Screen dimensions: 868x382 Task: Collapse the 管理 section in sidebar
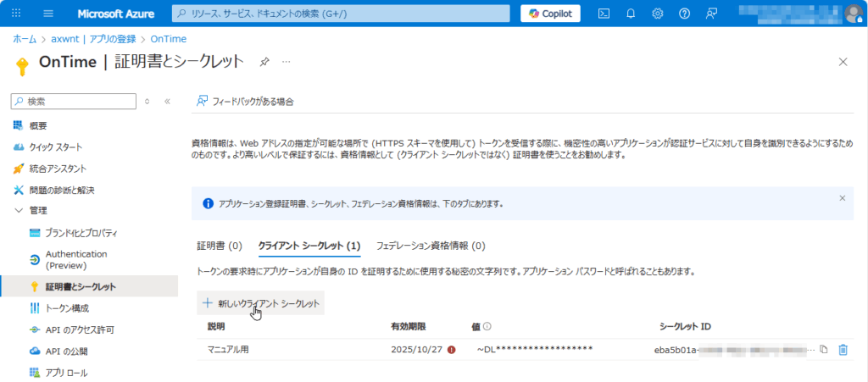19,210
